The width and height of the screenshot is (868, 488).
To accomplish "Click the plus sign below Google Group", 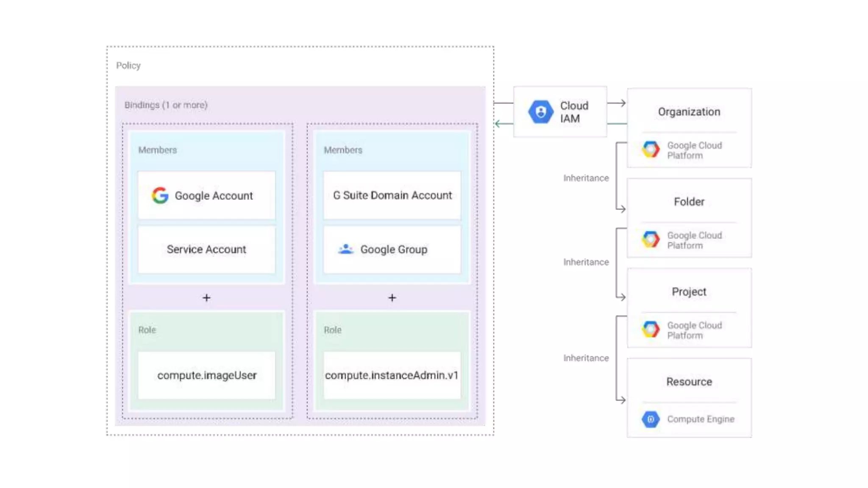I will (x=392, y=298).
